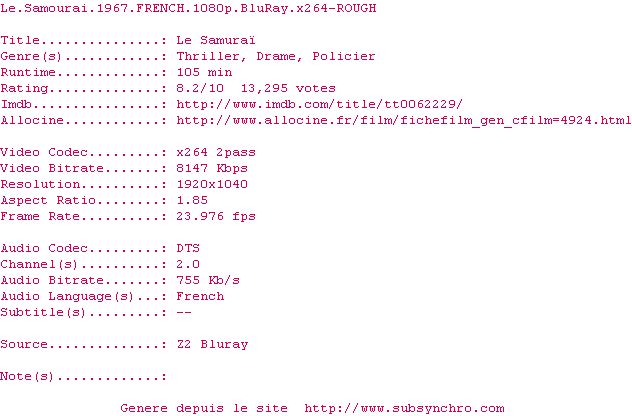Click the title value Le Samuraï
The width and height of the screenshot is (632, 416).
(216, 40)
